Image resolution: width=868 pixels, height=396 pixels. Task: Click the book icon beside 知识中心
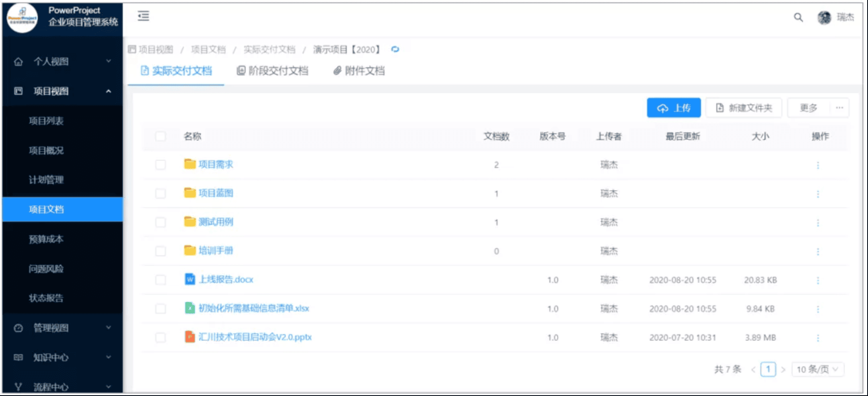point(18,357)
